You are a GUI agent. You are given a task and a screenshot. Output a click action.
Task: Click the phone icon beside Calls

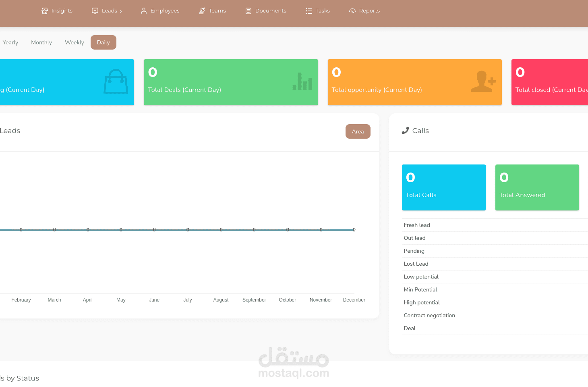(405, 131)
